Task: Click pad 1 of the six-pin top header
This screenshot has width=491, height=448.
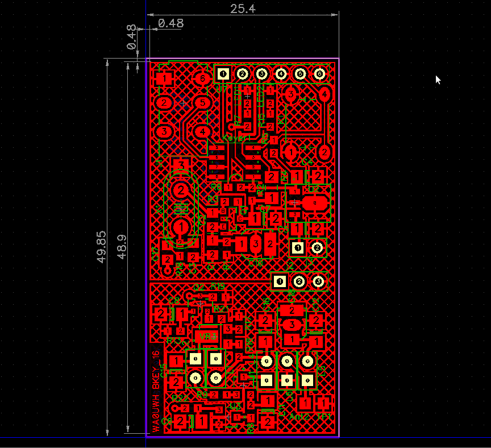Action: 223,73
